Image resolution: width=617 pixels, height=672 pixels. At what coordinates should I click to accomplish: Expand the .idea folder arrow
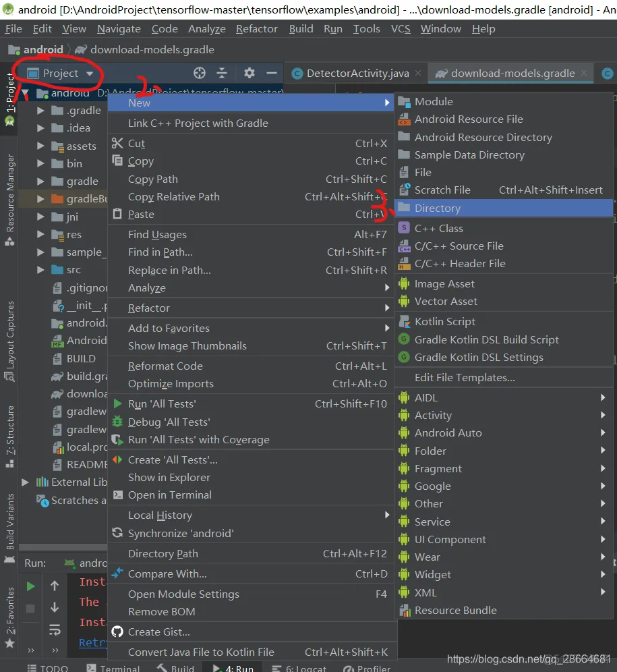pyautogui.click(x=40, y=128)
